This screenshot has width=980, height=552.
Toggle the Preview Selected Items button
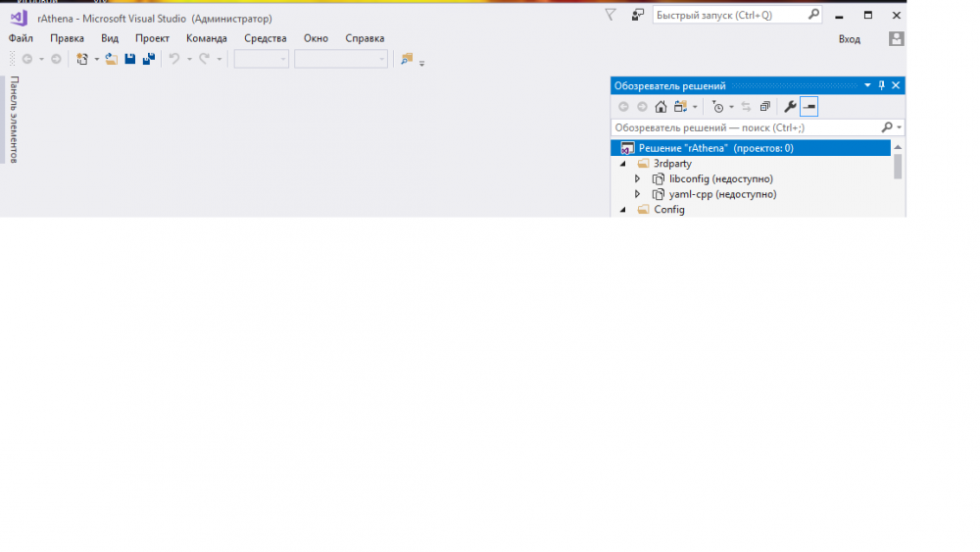(808, 107)
